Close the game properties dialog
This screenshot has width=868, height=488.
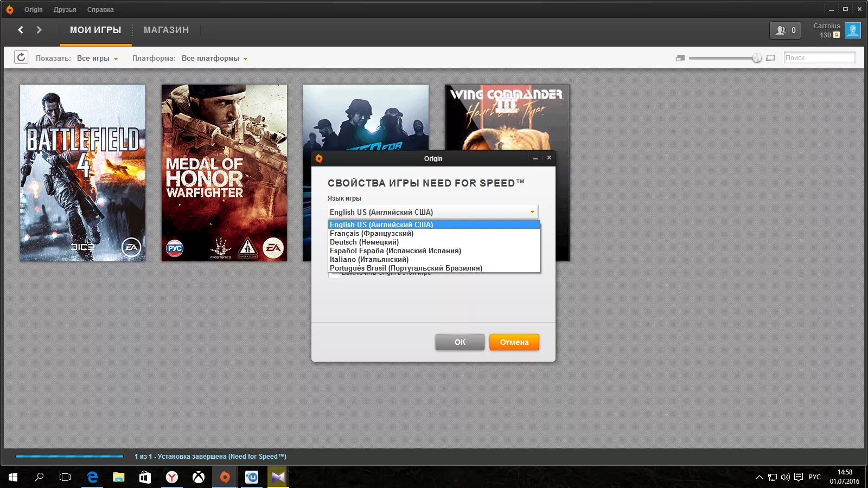coord(549,158)
